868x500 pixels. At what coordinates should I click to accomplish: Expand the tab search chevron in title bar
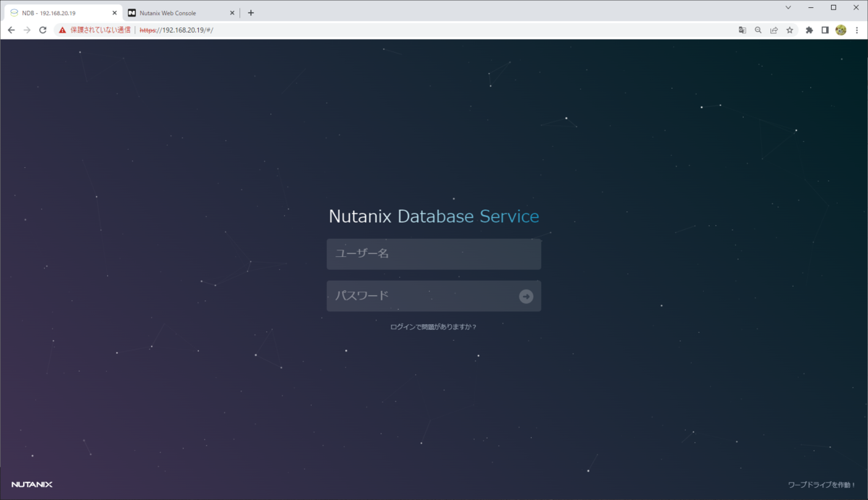pos(788,7)
